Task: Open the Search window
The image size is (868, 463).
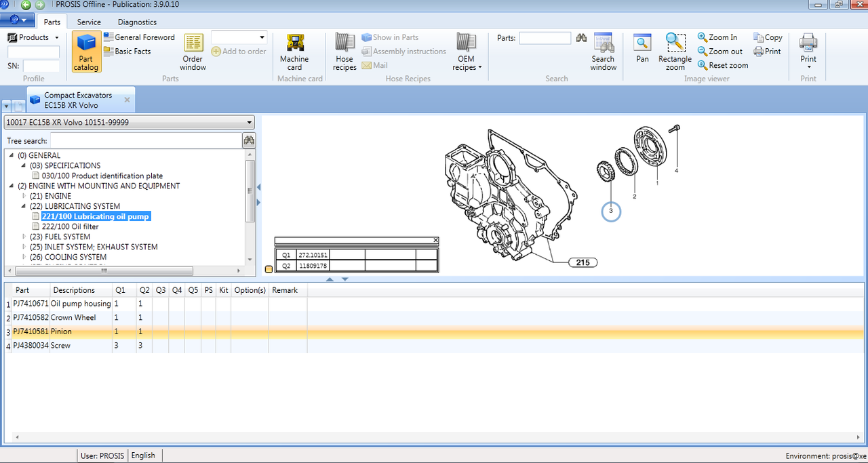Action: coord(603,52)
